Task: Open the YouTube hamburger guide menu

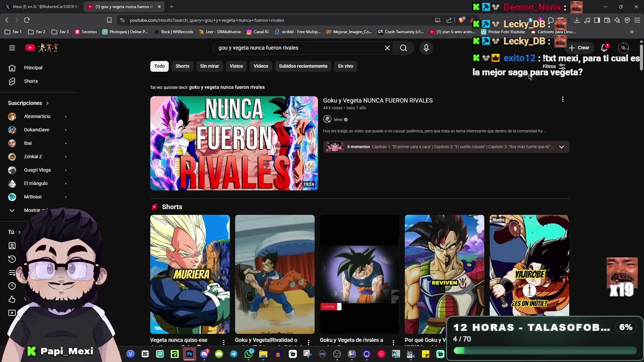Action: point(12,48)
